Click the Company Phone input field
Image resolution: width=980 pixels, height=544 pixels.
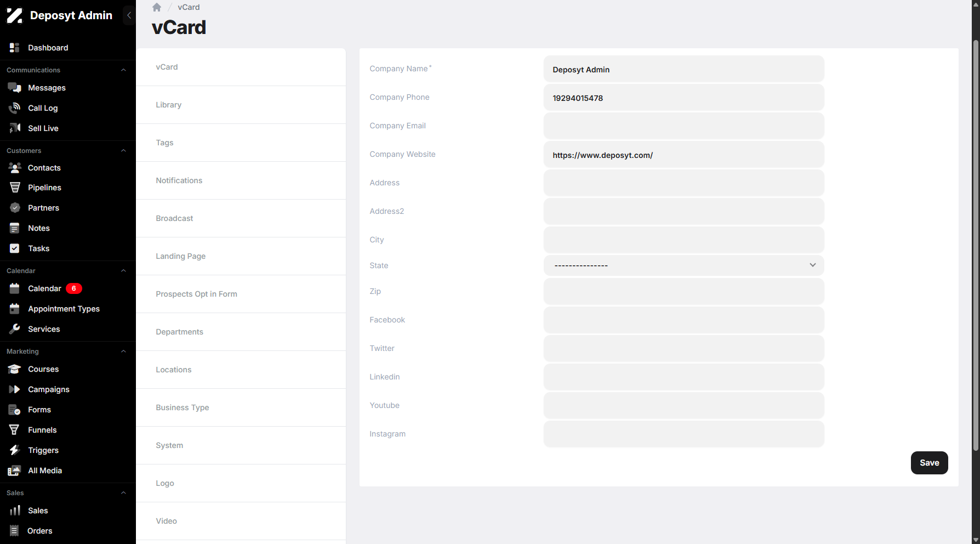coord(683,98)
